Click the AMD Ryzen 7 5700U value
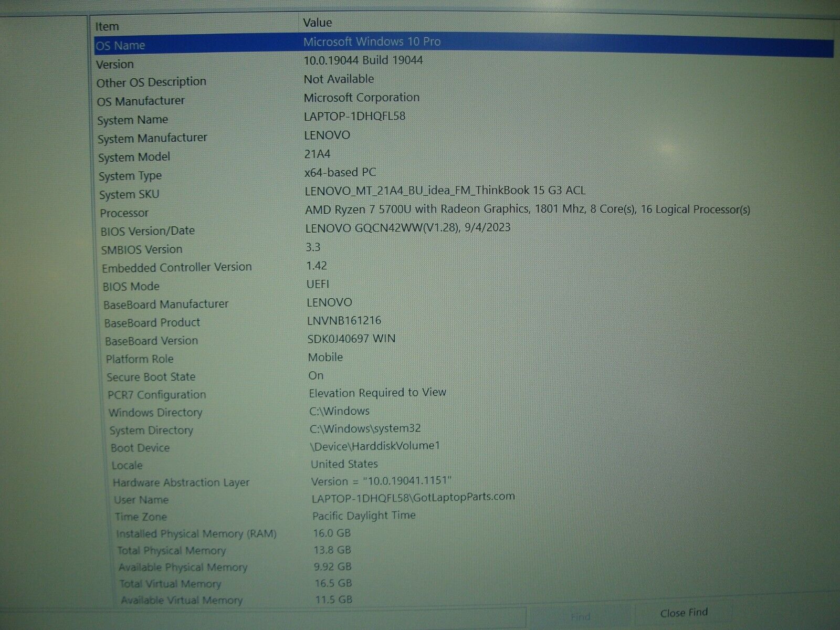Screen dimensions: 840x630 [528, 209]
